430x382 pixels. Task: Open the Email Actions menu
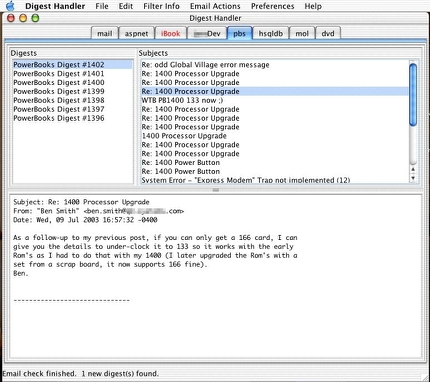215,6
